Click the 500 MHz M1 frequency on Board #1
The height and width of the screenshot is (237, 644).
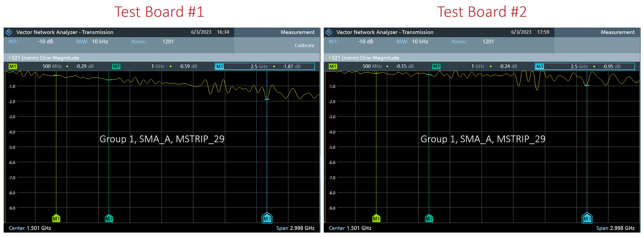point(52,66)
